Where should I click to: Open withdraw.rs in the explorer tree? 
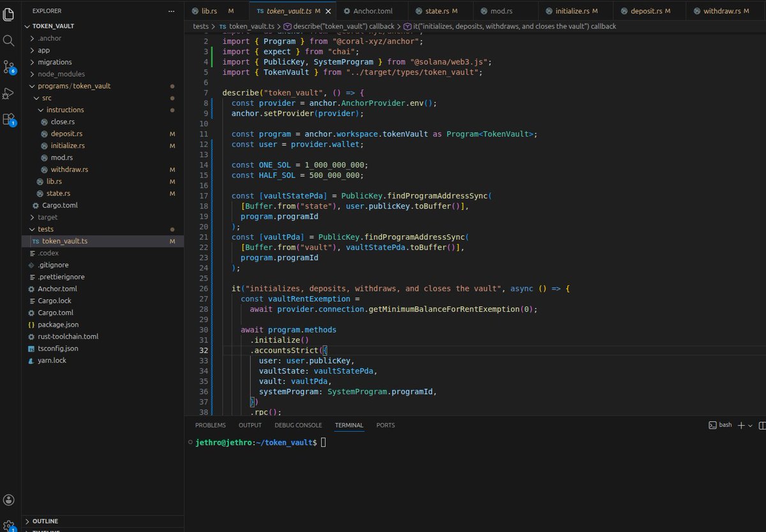(x=103, y=169)
